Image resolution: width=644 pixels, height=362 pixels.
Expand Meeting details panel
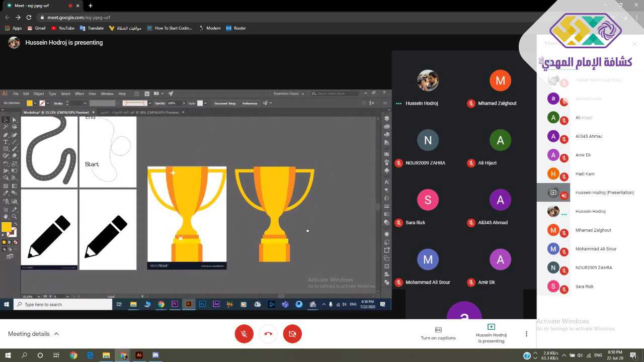(x=33, y=334)
